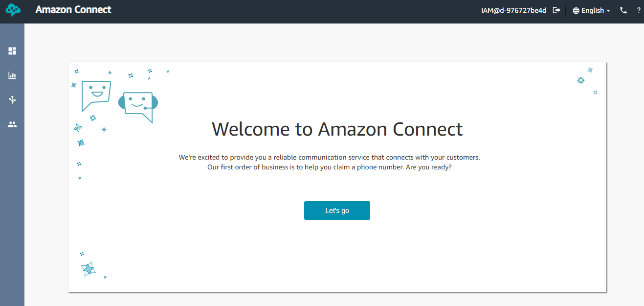Open the Dashboard icon in sidebar

click(x=12, y=51)
